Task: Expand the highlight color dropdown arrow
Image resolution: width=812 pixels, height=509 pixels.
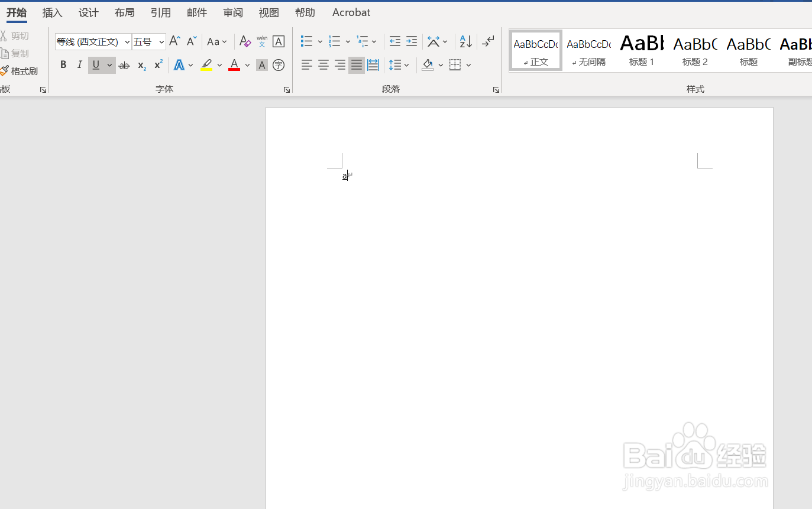Action: (x=219, y=65)
